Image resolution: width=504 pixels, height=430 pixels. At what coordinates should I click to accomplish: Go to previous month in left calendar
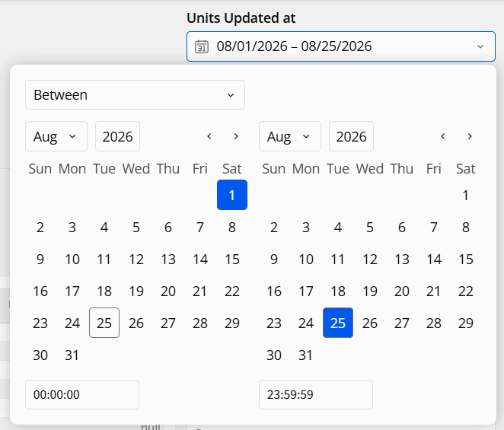click(209, 136)
